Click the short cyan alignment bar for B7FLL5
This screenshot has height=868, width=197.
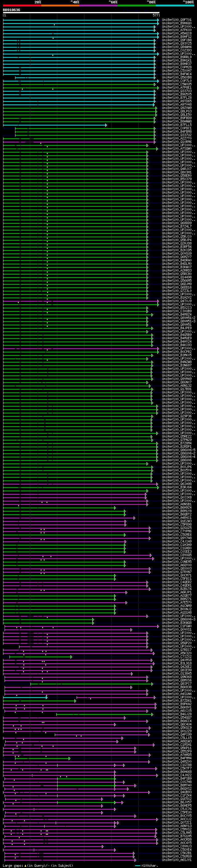[x=55, y=125]
